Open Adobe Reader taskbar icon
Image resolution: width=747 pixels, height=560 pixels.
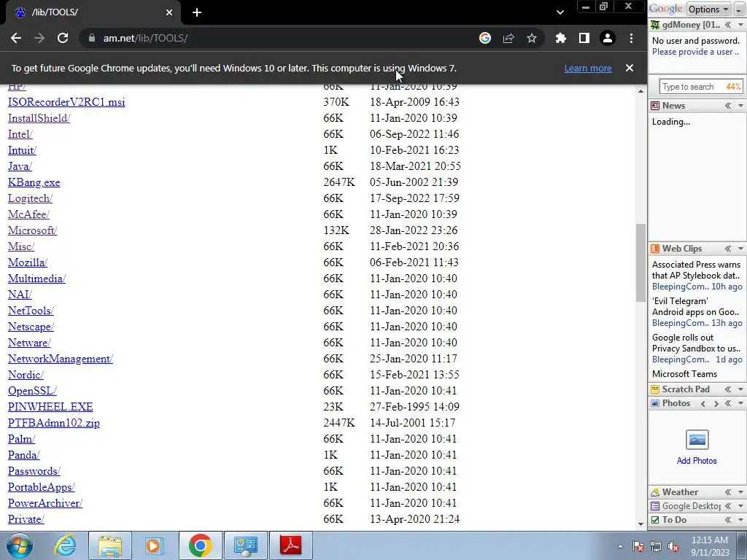[x=291, y=545]
